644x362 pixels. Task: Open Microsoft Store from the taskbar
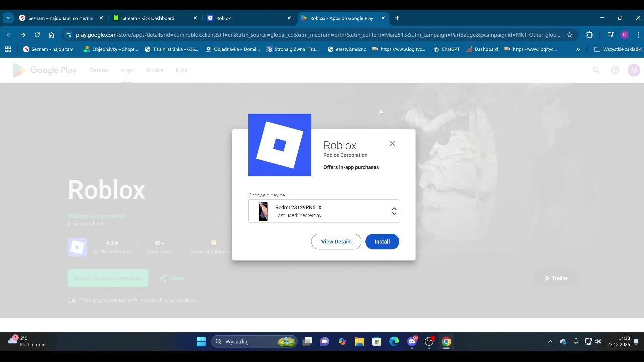tap(377, 342)
